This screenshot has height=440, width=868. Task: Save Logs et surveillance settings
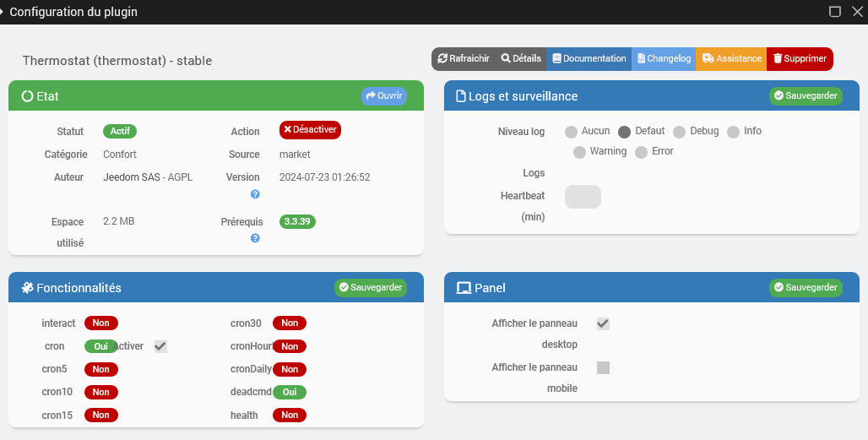click(x=806, y=95)
